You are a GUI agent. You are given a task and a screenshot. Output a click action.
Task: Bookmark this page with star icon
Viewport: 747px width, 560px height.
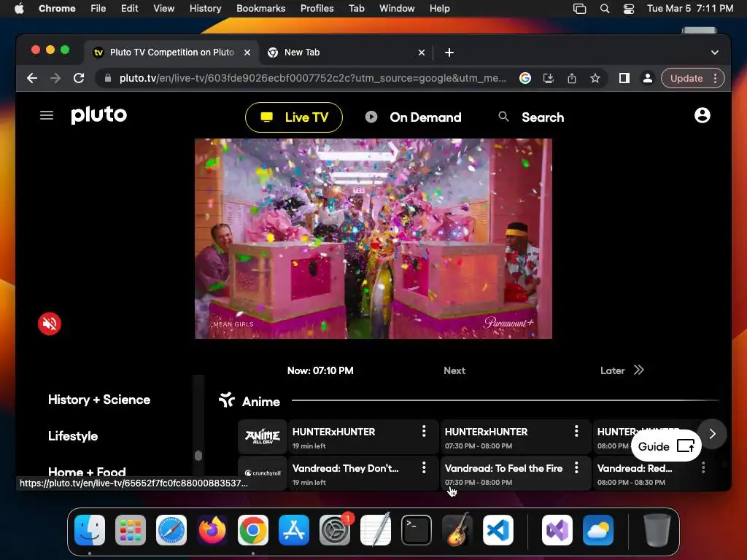click(595, 78)
